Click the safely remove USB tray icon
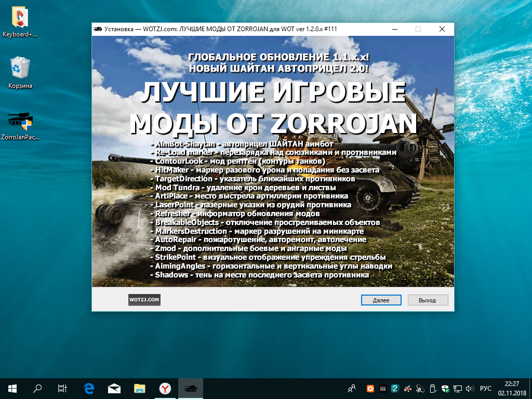 432,389
